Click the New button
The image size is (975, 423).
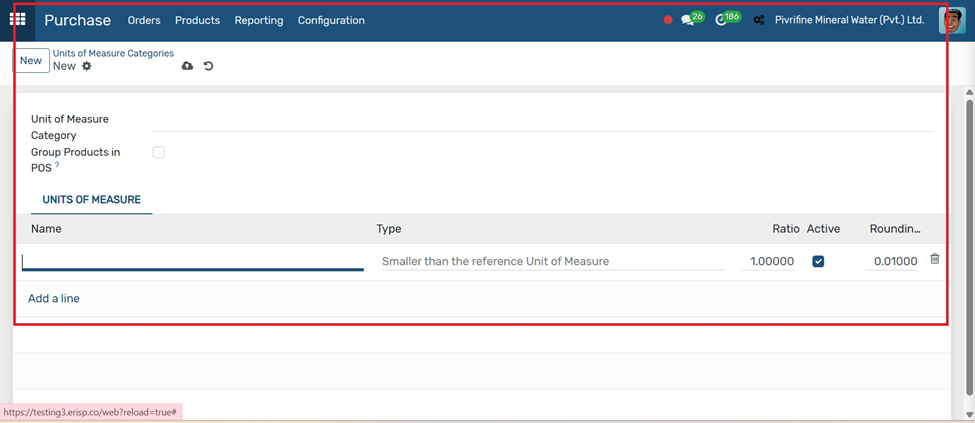tap(31, 60)
